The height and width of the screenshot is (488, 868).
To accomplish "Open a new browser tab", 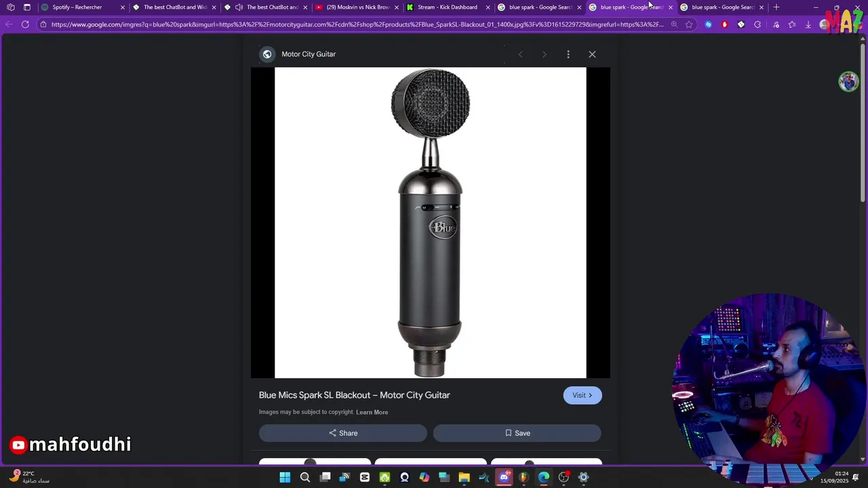I will tap(776, 7).
